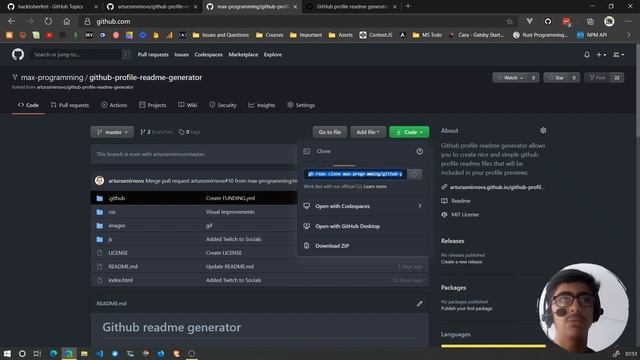The width and height of the screenshot is (640, 360).
Task: Reload the page with refresh icon
Action: point(48,21)
